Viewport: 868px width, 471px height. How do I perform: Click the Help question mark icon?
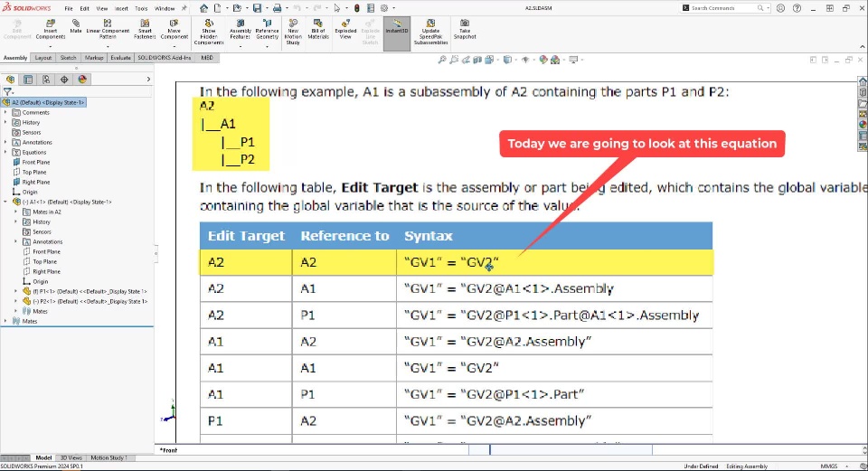click(x=797, y=8)
